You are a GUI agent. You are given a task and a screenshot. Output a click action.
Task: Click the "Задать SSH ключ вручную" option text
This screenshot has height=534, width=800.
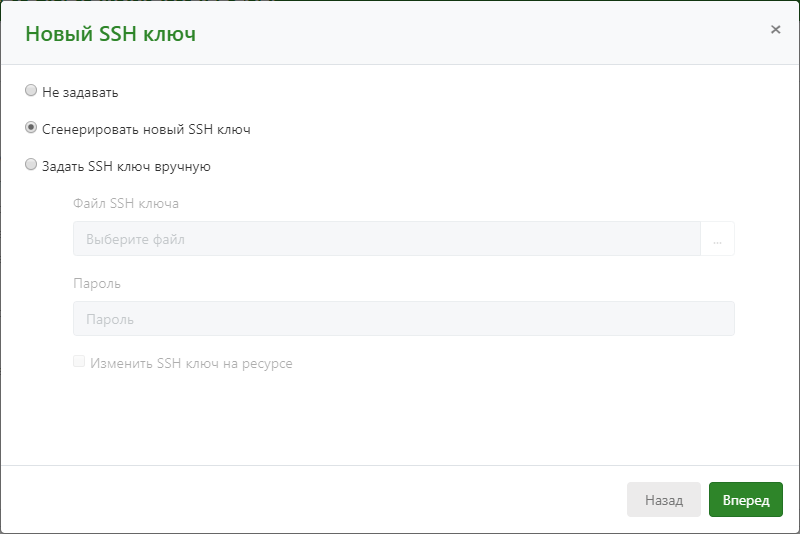[126, 166]
